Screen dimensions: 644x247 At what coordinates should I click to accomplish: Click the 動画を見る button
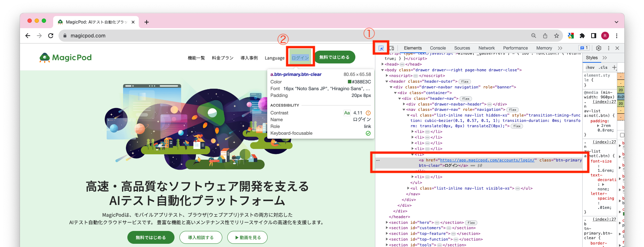248,237
